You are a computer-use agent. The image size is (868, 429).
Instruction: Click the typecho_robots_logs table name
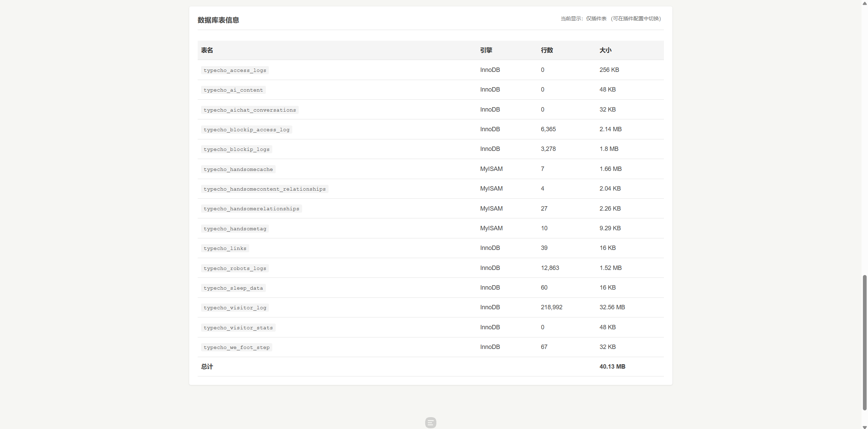point(235,268)
